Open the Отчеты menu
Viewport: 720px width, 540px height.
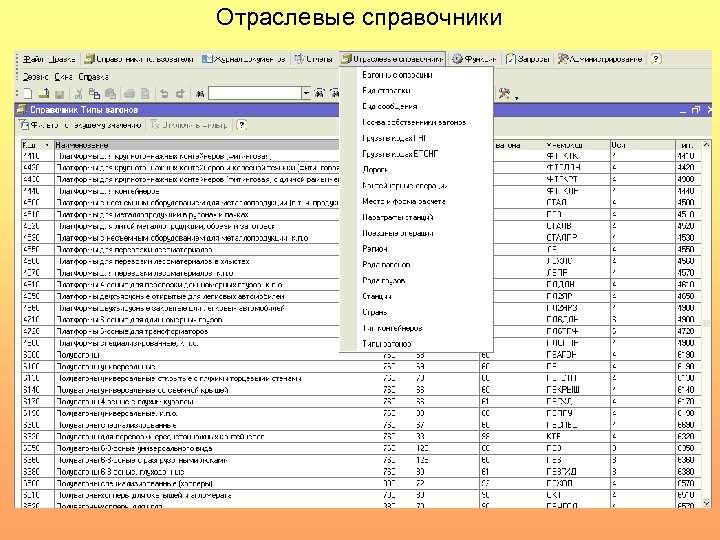(x=314, y=59)
